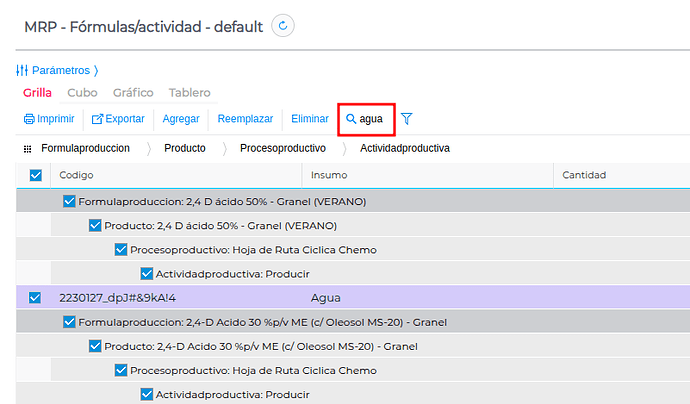690x404 pixels.
Task: Toggle checkbox for Producto 2,4-D Acido 30 %p/v ME
Action: (x=95, y=346)
